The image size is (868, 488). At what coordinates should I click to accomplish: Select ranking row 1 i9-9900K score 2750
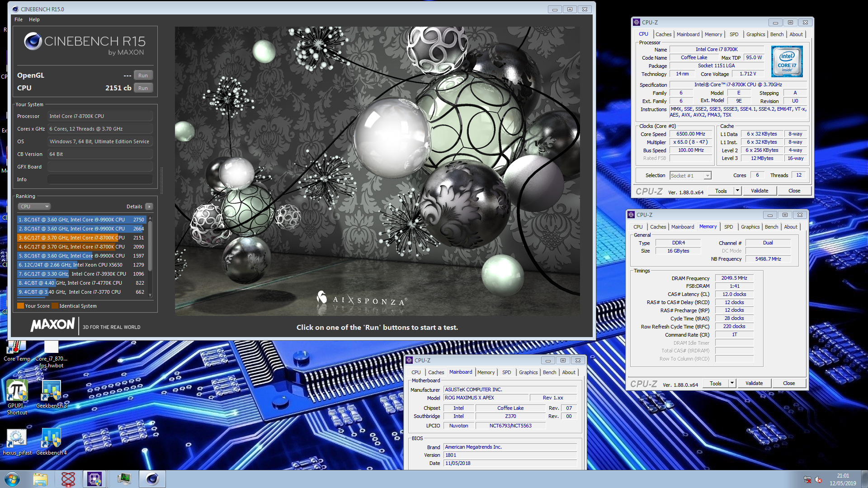tap(81, 220)
